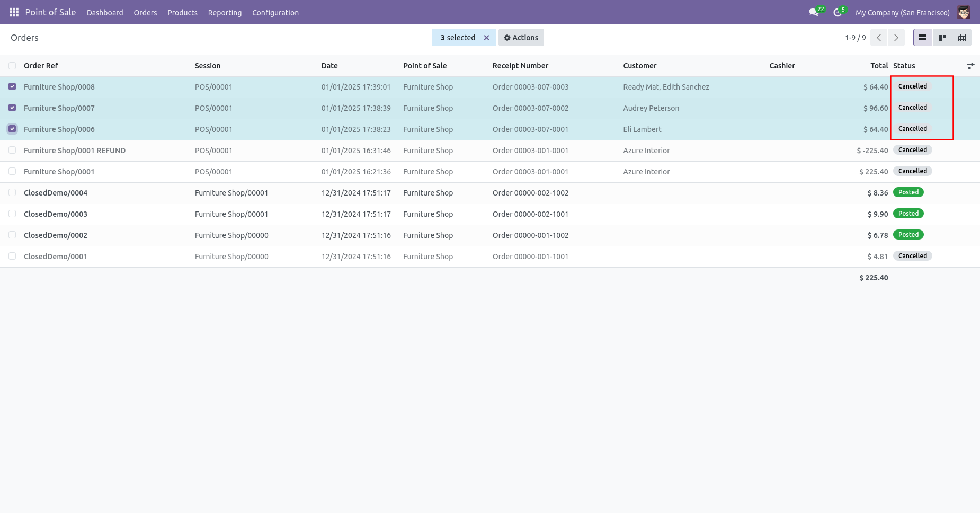Click the 1-9 / 9 pager counter
980x513 pixels.
856,38
